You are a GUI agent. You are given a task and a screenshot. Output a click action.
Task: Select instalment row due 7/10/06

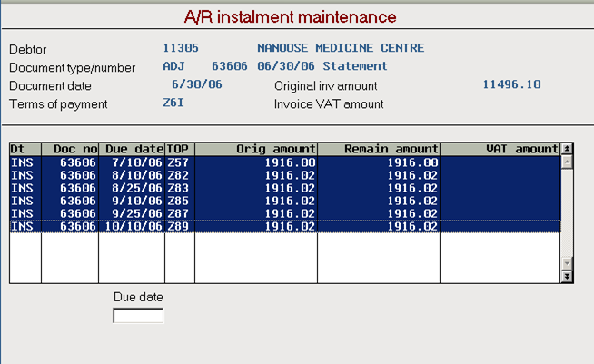[285, 162]
